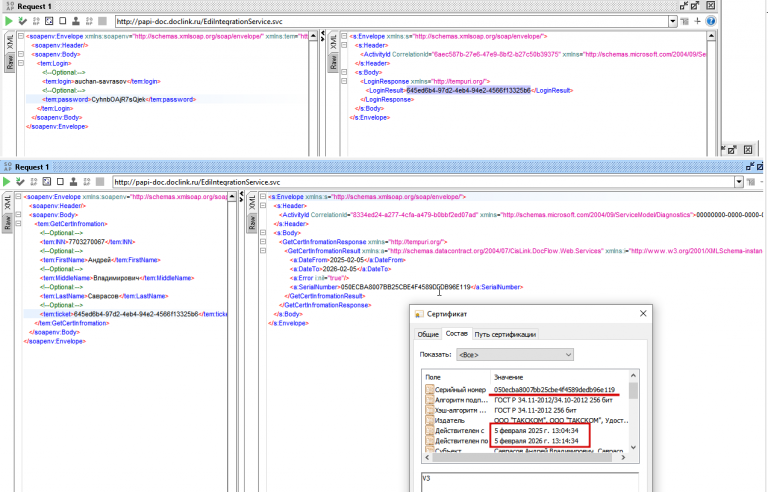Clone request person icon in GetCertInfromation window
Viewport: 768px width, 492px height.
[x=73, y=182]
